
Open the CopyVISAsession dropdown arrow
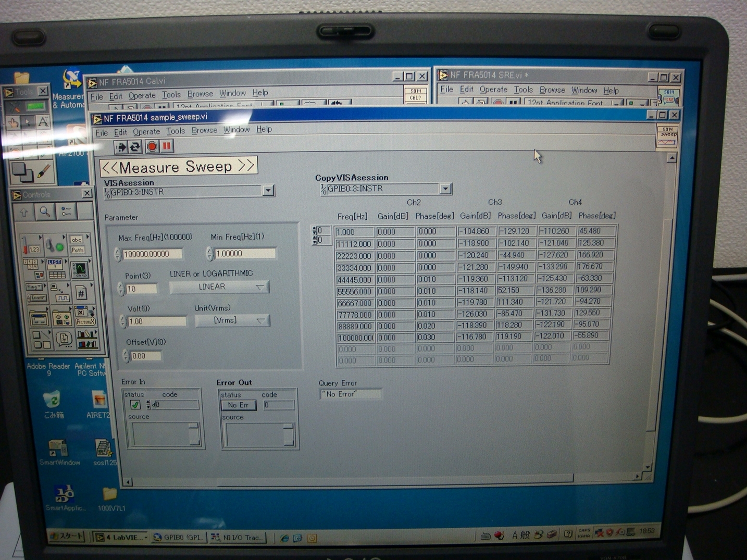pyautogui.click(x=445, y=189)
